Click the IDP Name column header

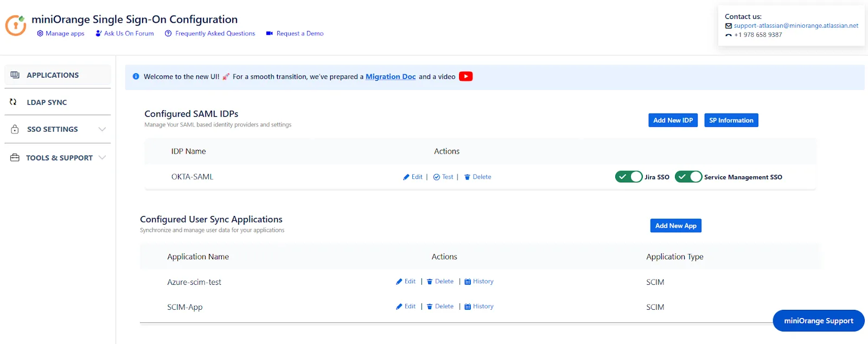coord(189,151)
